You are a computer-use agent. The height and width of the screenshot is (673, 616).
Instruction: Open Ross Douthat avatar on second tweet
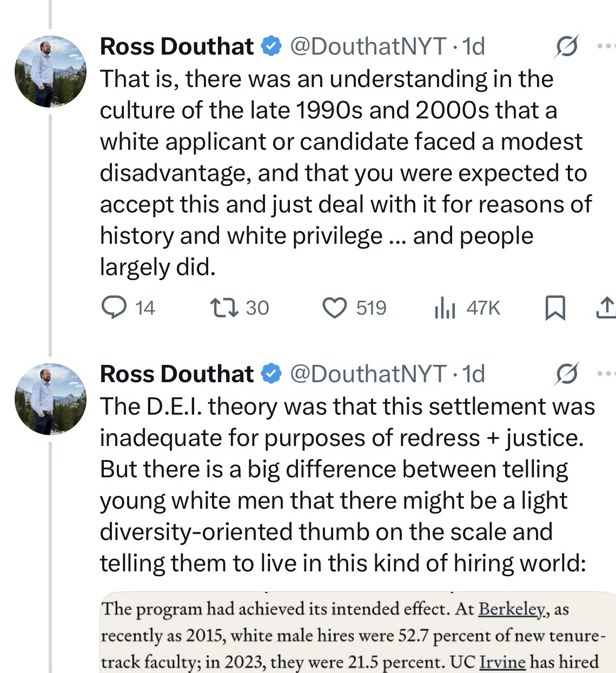[x=50, y=399]
